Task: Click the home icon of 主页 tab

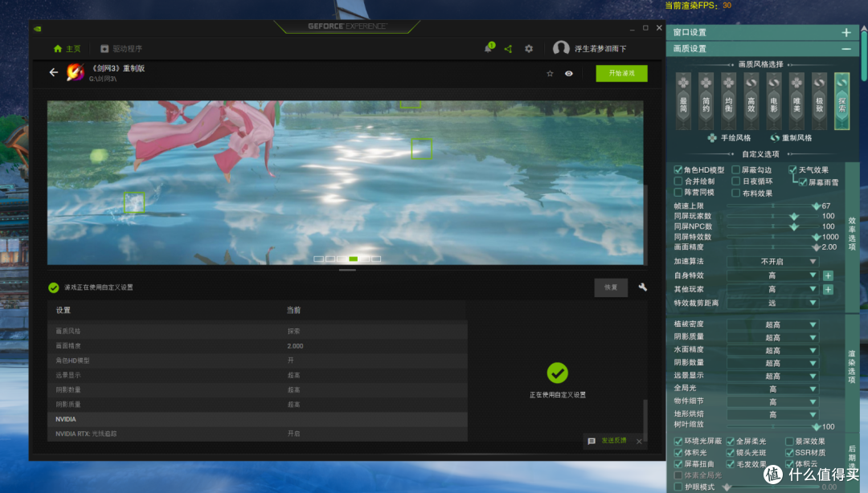Action: point(58,49)
